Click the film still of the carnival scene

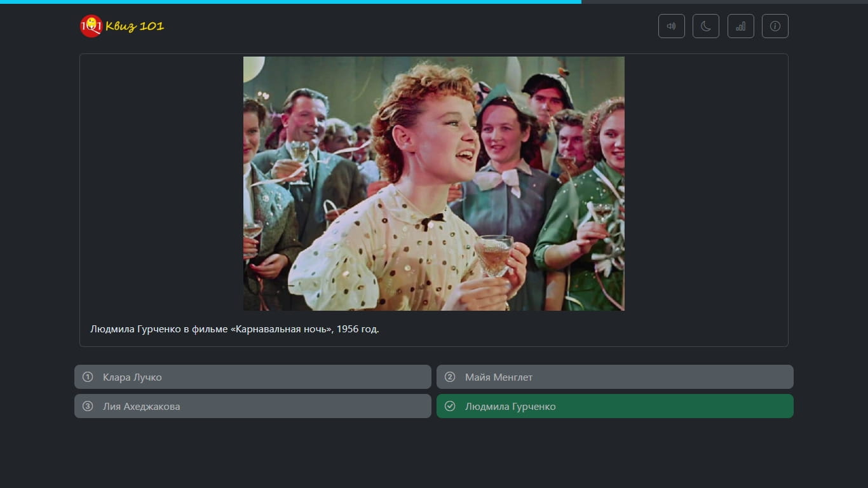(434, 184)
